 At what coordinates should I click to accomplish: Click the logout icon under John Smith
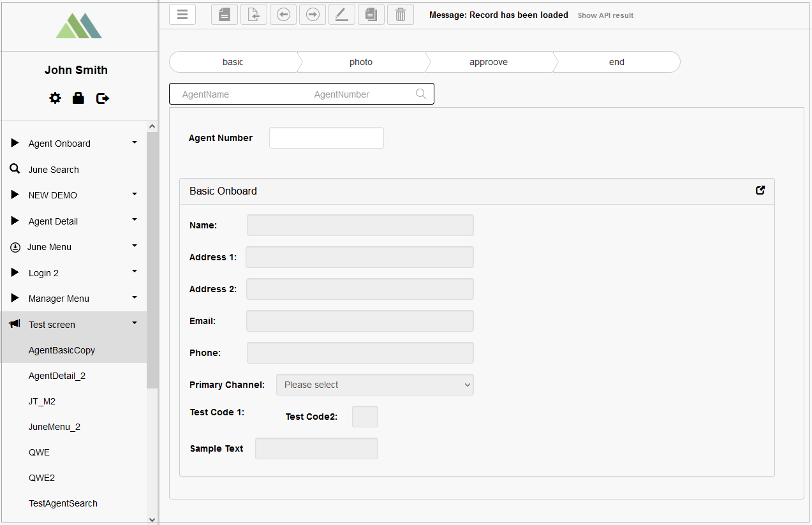click(x=103, y=98)
